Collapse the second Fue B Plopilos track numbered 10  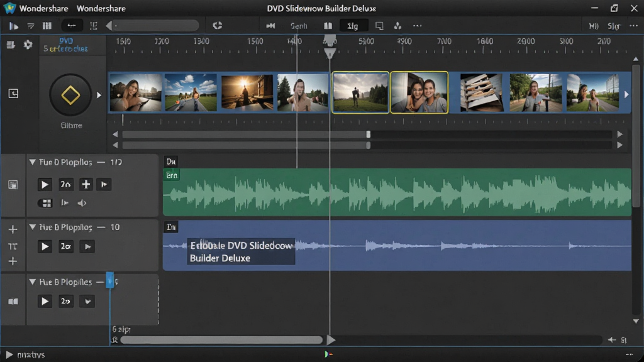32,227
